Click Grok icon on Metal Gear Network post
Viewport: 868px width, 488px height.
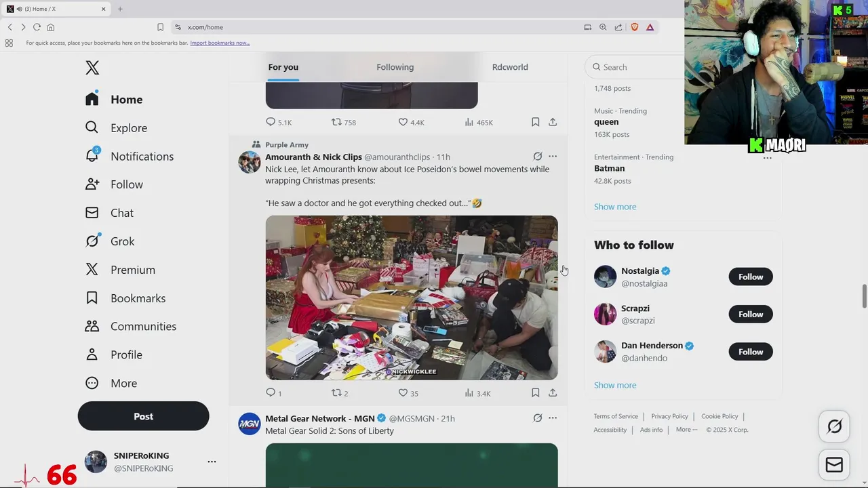[x=537, y=418]
